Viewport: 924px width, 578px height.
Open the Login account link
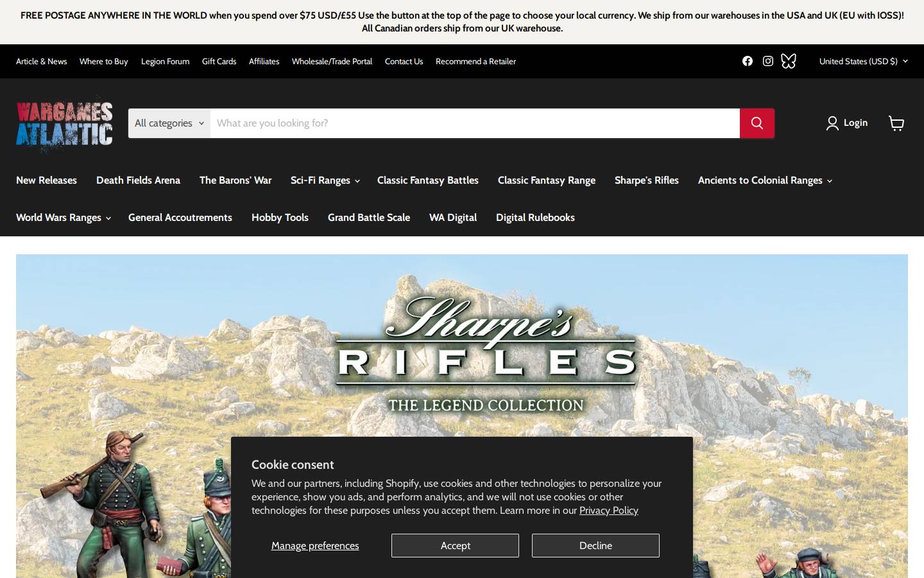point(847,123)
